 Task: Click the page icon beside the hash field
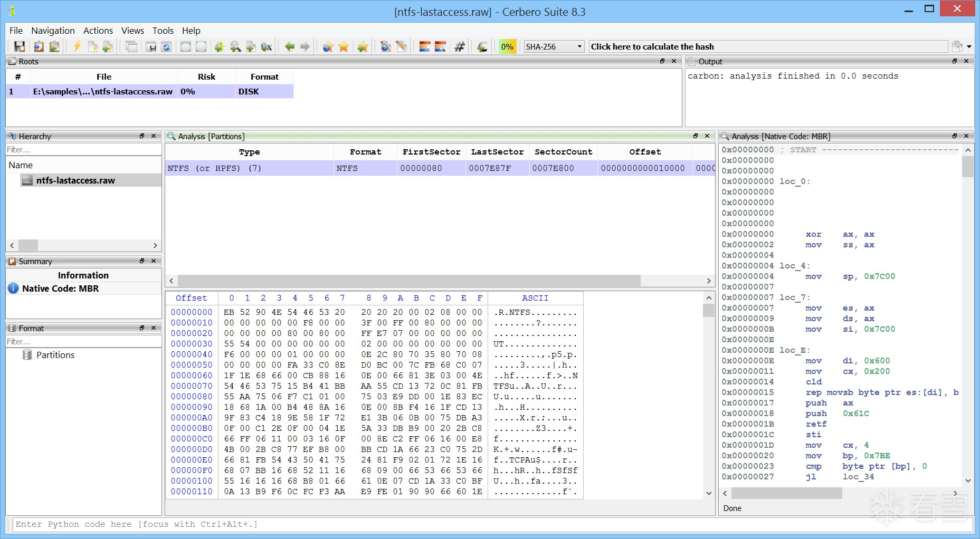957,46
